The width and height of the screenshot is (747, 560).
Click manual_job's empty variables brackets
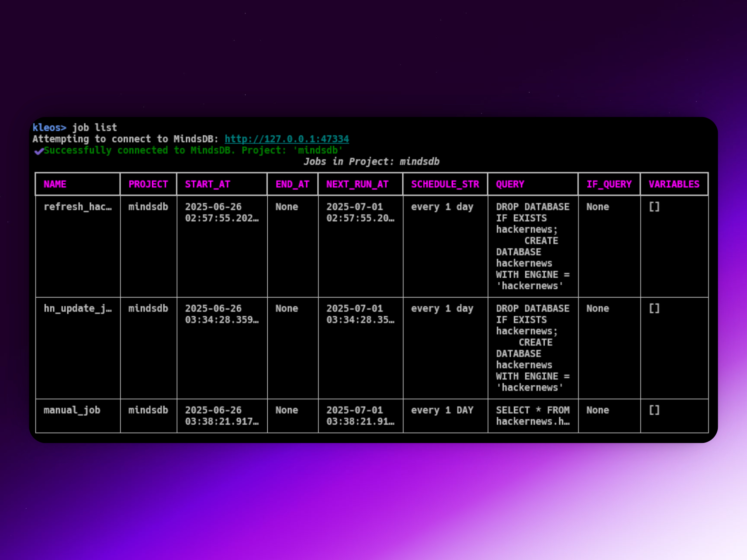pyautogui.click(x=654, y=410)
